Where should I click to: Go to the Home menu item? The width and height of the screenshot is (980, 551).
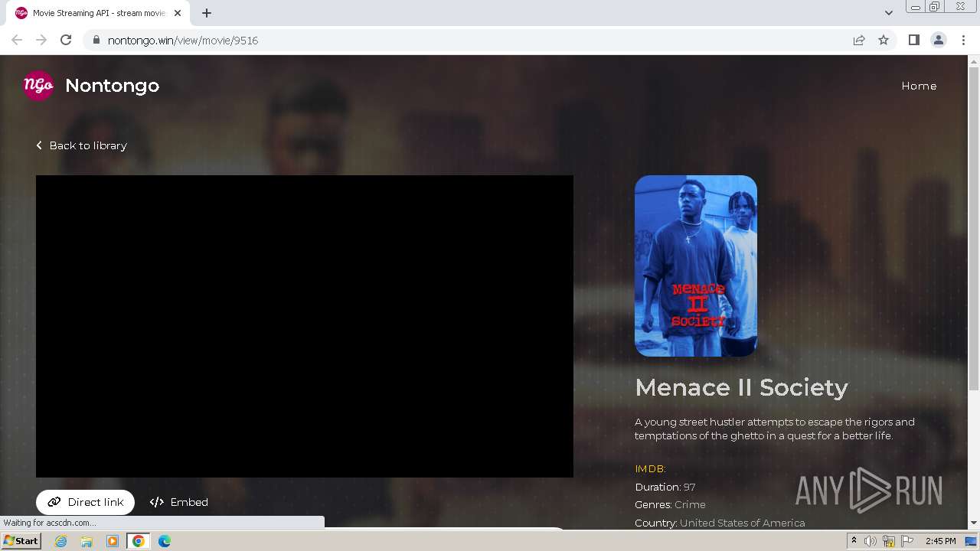[x=919, y=86]
